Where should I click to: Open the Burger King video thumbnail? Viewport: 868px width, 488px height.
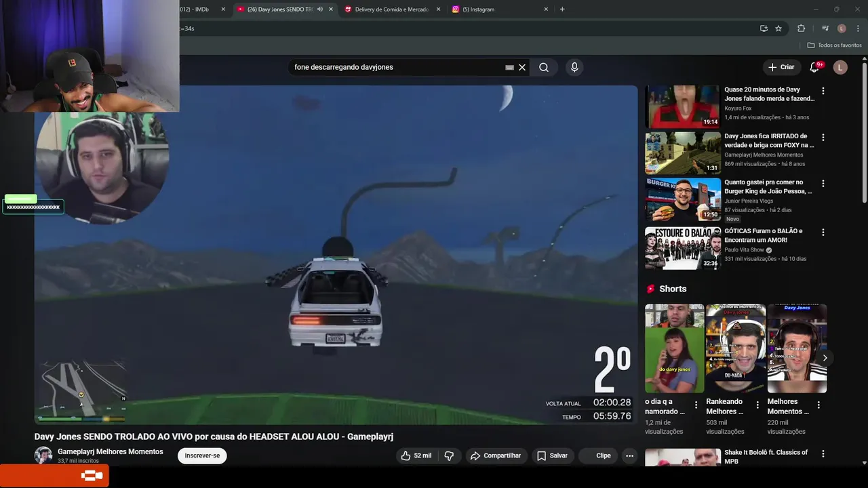pyautogui.click(x=682, y=199)
